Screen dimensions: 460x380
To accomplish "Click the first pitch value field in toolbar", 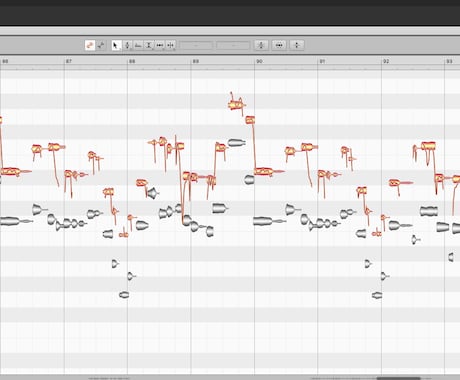I will [x=196, y=45].
